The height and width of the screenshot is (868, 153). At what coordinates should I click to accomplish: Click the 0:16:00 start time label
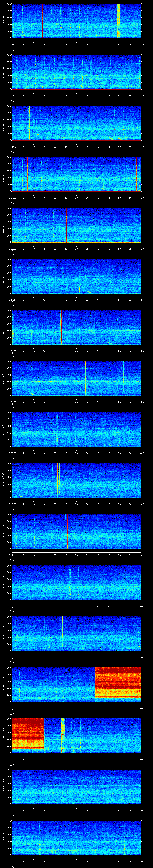[12, 810]
